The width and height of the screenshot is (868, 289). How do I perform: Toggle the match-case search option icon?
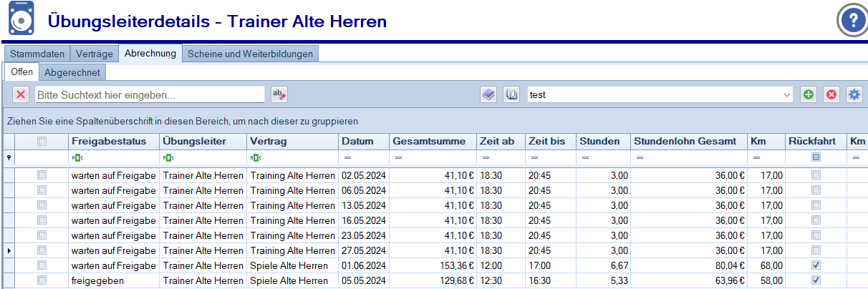279,94
